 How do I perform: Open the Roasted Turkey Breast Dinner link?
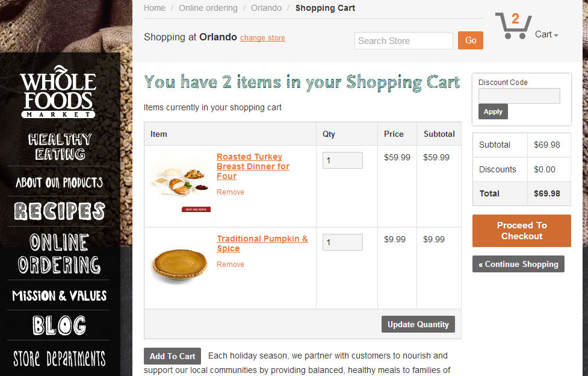[x=253, y=166]
